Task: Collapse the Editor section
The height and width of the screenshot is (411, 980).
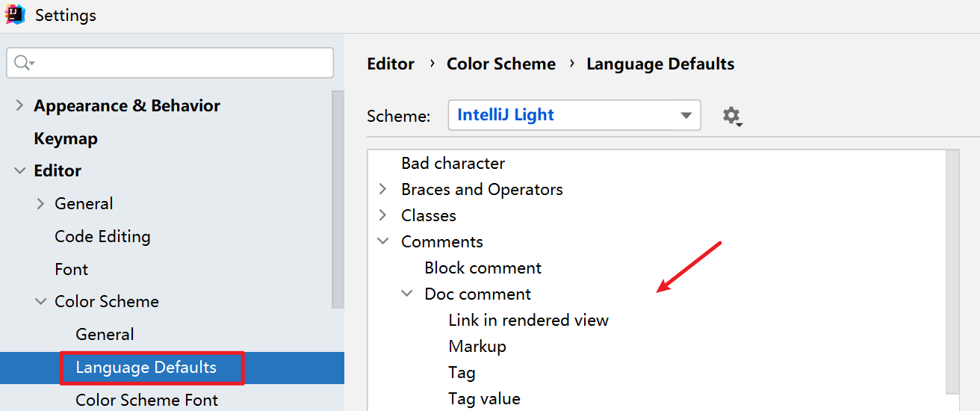Action: click(x=19, y=170)
